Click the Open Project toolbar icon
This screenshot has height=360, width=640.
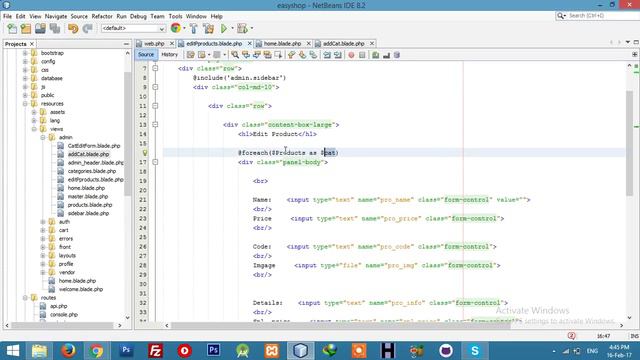click(40, 29)
